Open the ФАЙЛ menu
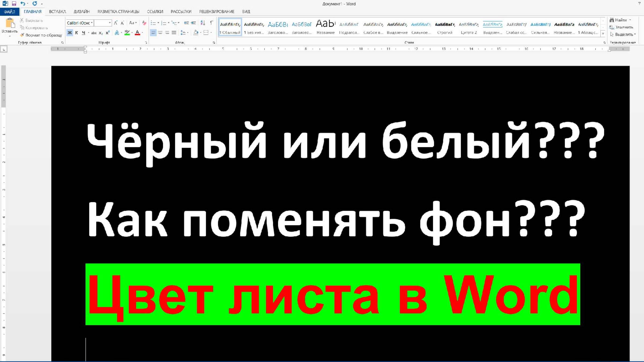644x362 pixels. click(x=9, y=12)
